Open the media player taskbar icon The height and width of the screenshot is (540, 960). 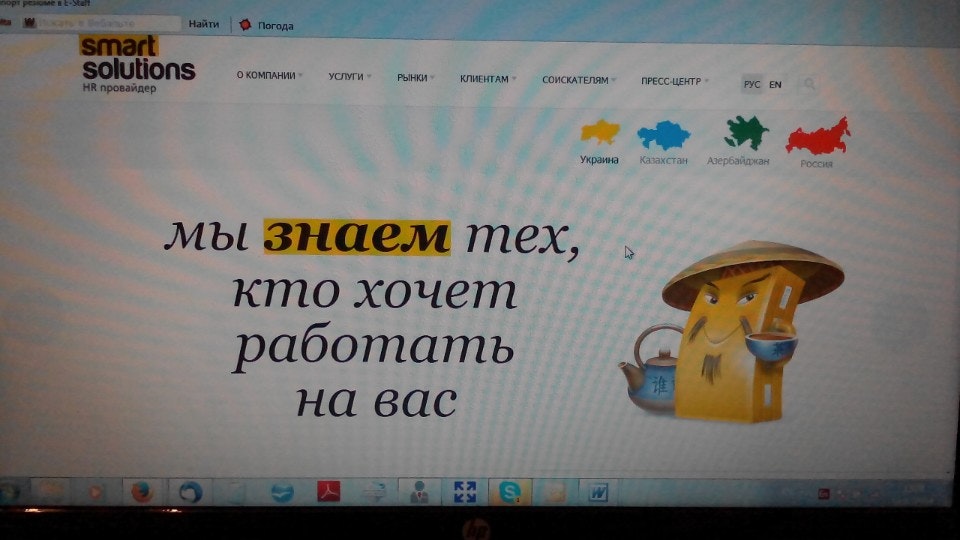pos(94,492)
